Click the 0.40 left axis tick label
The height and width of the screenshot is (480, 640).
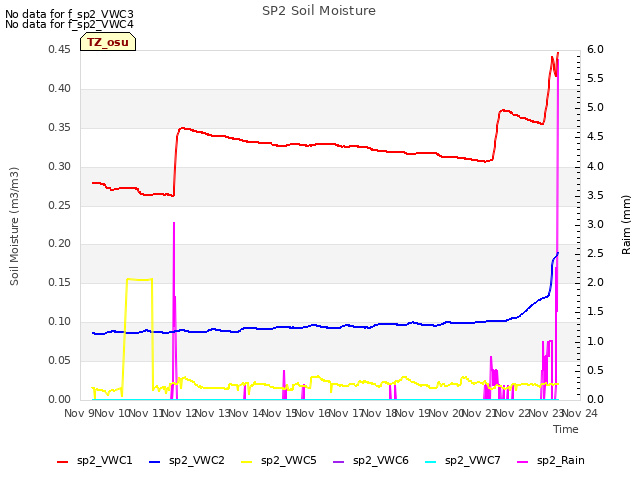click(x=60, y=89)
